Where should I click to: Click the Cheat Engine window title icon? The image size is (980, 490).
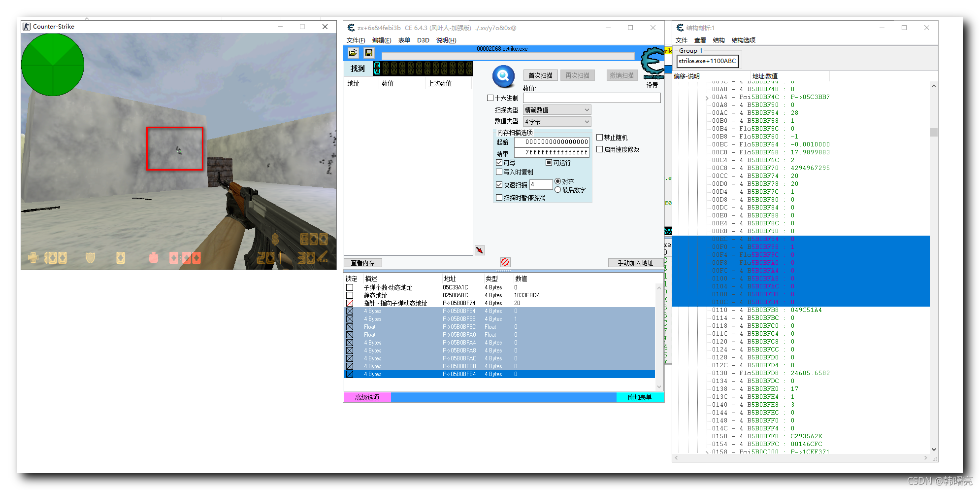pos(351,28)
